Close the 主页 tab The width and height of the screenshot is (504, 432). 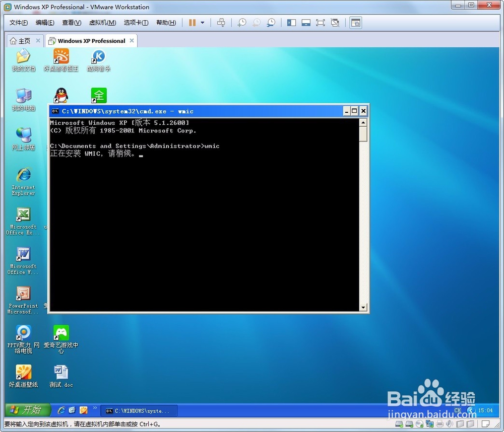(x=38, y=40)
